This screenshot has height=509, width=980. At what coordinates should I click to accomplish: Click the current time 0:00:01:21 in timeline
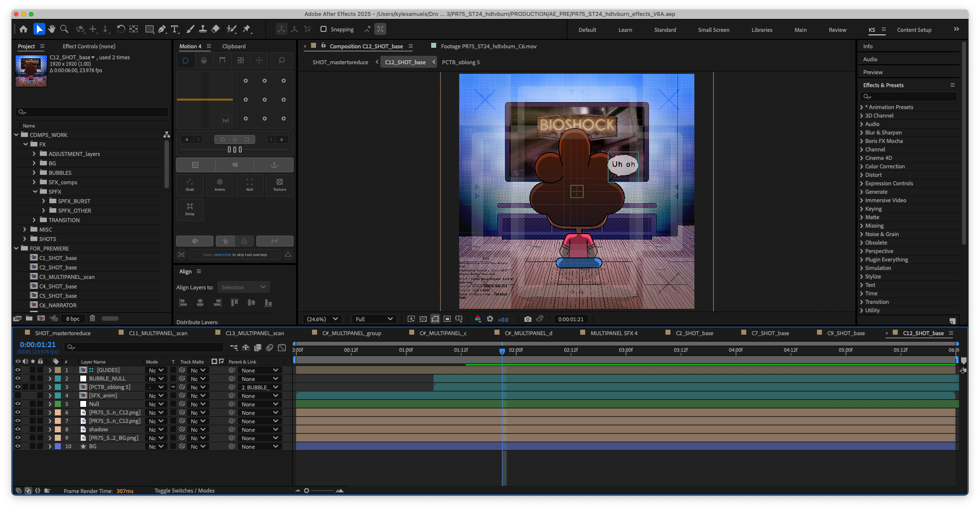[38, 345]
